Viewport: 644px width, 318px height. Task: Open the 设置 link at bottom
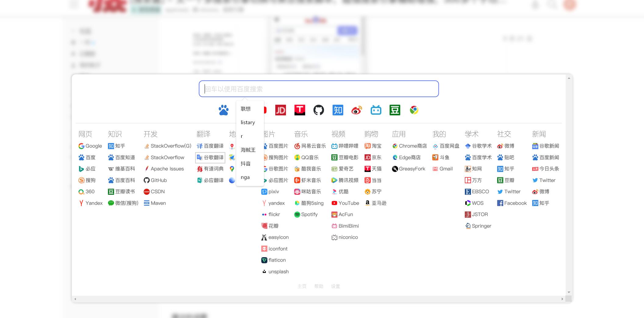click(335, 286)
